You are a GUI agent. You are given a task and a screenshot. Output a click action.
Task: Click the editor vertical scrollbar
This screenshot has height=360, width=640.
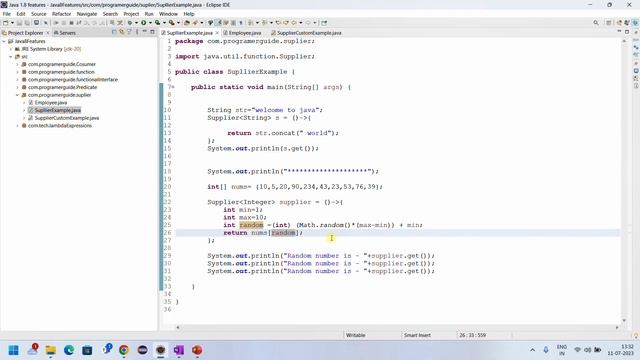pyautogui.click(x=624, y=180)
